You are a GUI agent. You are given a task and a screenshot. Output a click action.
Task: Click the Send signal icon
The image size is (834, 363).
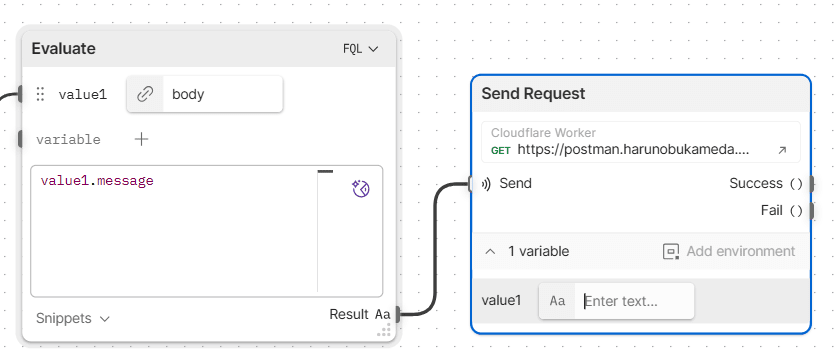pos(486,184)
